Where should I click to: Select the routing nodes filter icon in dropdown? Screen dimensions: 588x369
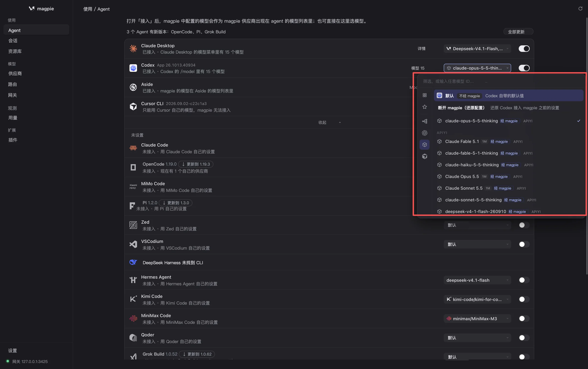tap(425, 121)
